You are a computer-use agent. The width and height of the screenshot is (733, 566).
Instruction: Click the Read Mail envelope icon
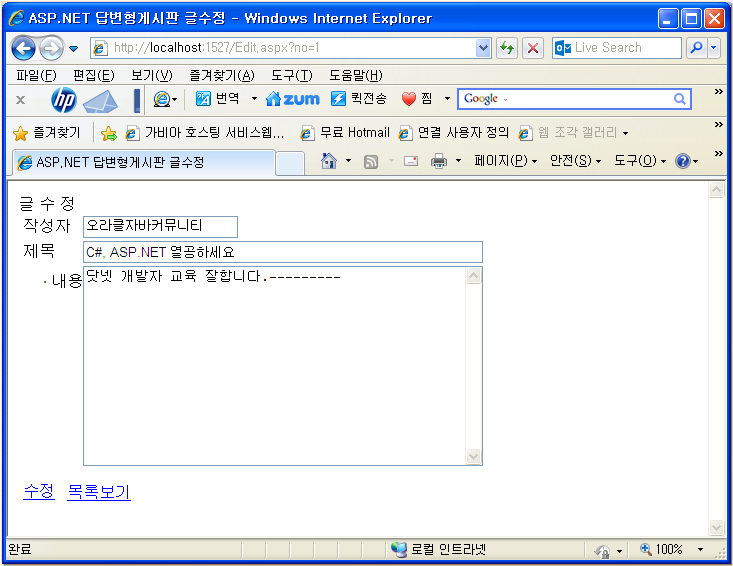click(x=411, y=161)
